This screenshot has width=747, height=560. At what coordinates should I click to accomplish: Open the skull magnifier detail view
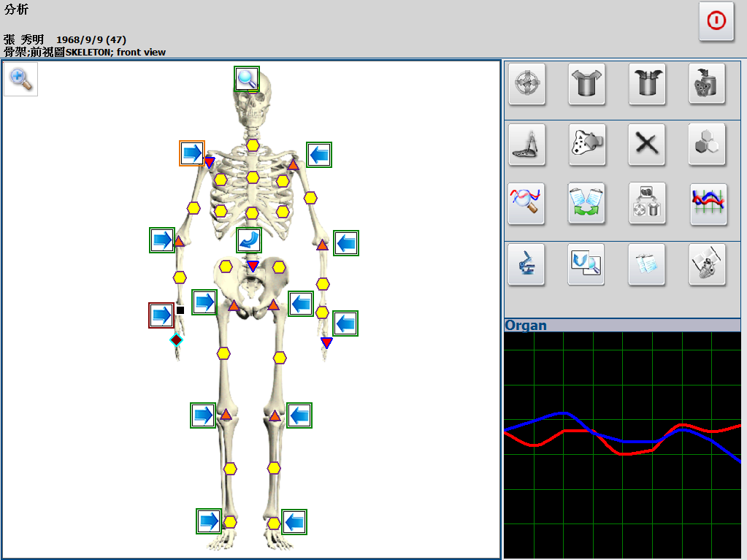247,79
